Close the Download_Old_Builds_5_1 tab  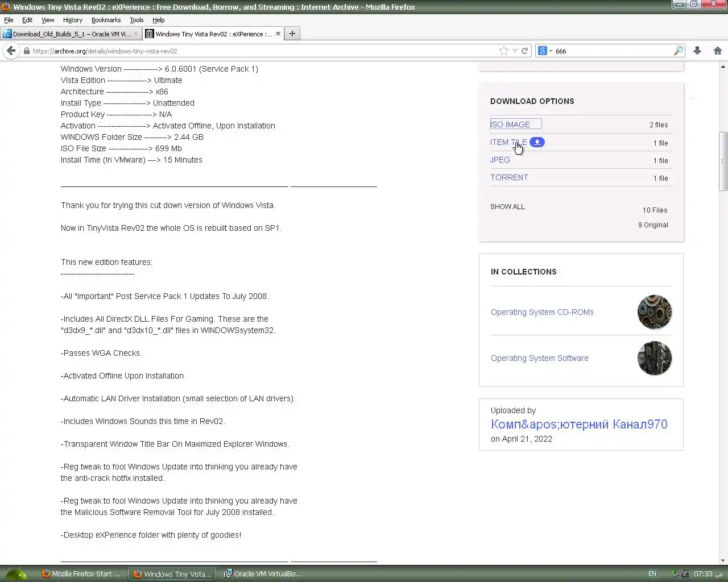[136, 34]
